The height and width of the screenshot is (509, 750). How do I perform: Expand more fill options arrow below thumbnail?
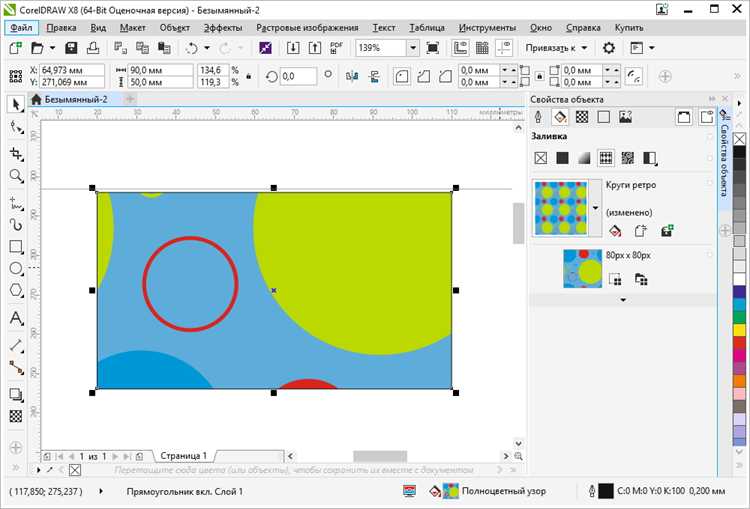[x=623, y=300]
